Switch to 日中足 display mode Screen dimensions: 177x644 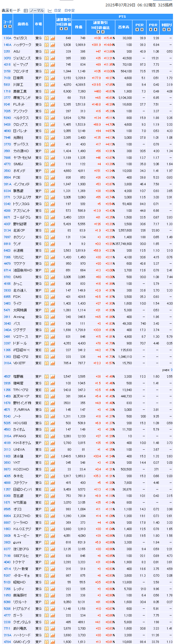[69, 10]
